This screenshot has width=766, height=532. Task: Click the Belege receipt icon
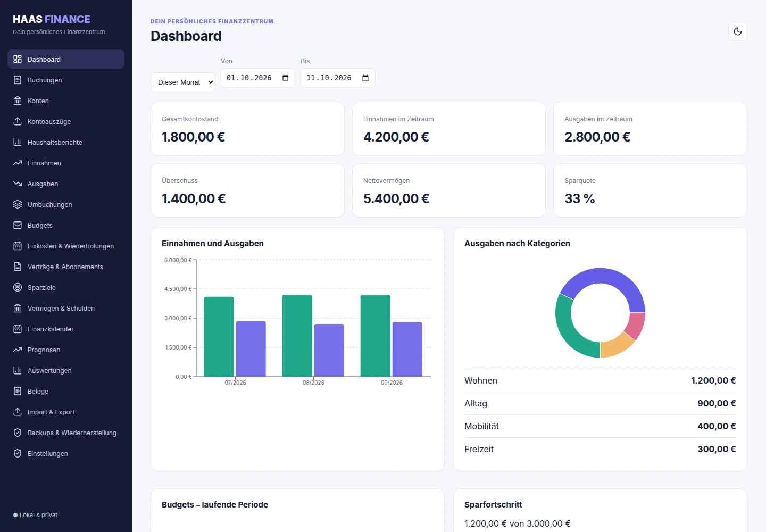tap(18, 391)
